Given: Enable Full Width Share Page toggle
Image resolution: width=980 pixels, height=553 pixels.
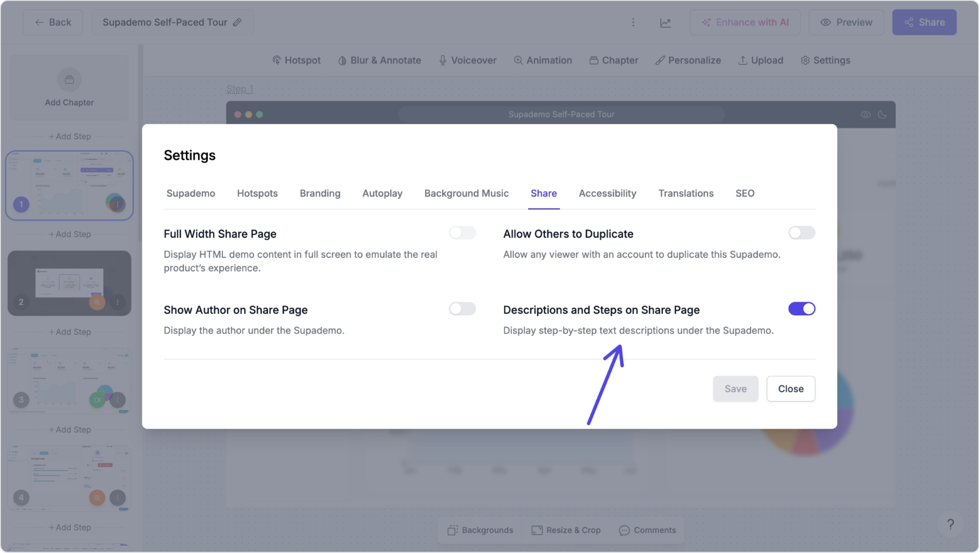Looking at the screenshot, I should [x=462, y=233].
